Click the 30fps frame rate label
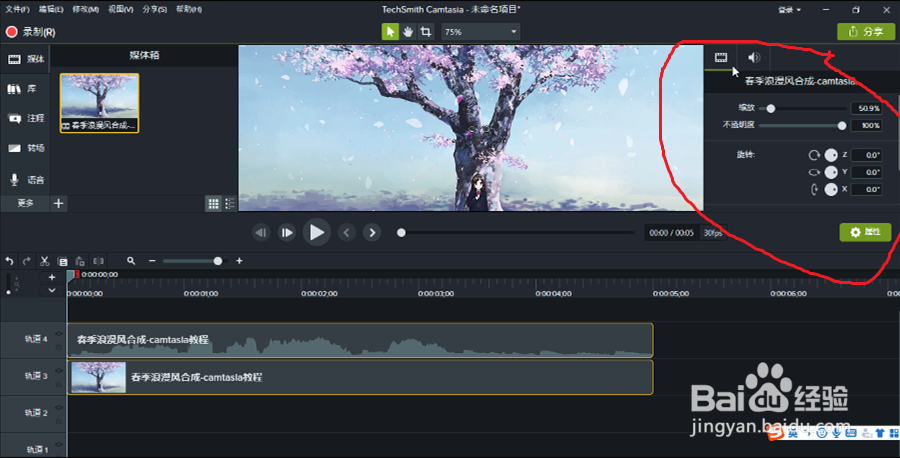This screenshot has height=458, width=900. coord(713,233)
